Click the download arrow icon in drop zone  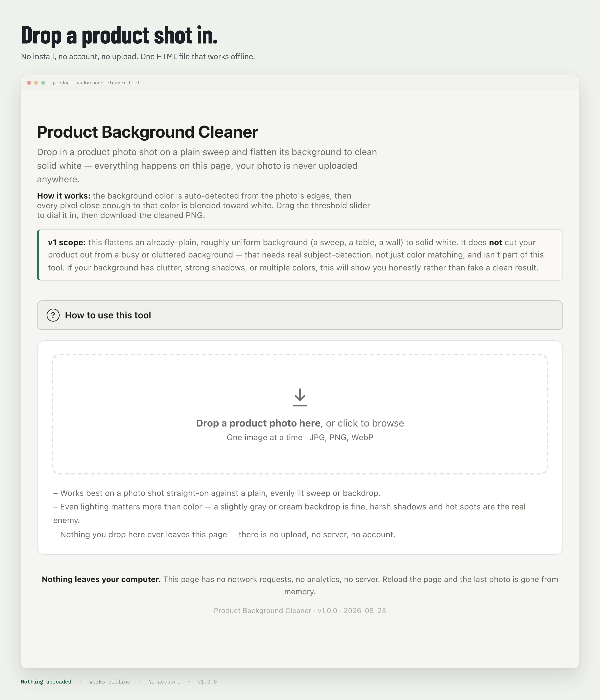pyautogui.click(x=300, y=397)
